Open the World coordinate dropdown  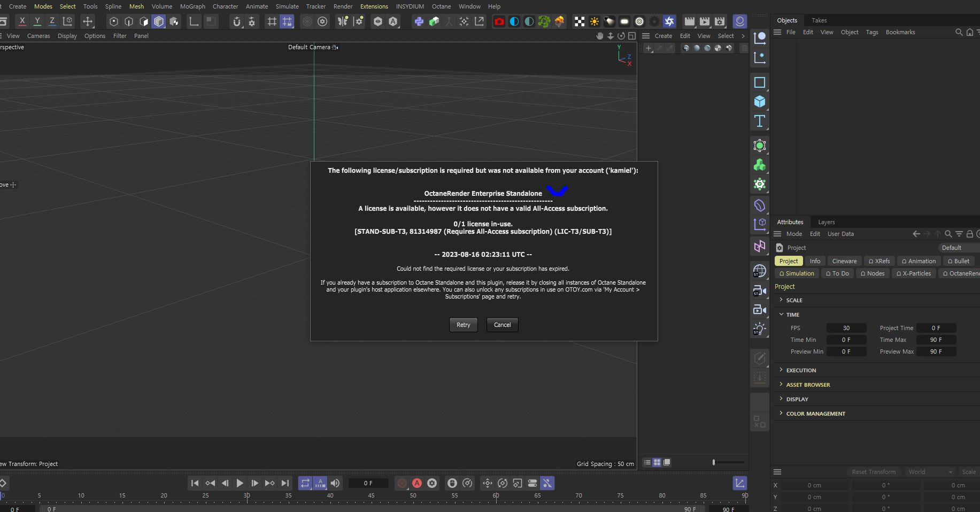click(x=930, y=472)
